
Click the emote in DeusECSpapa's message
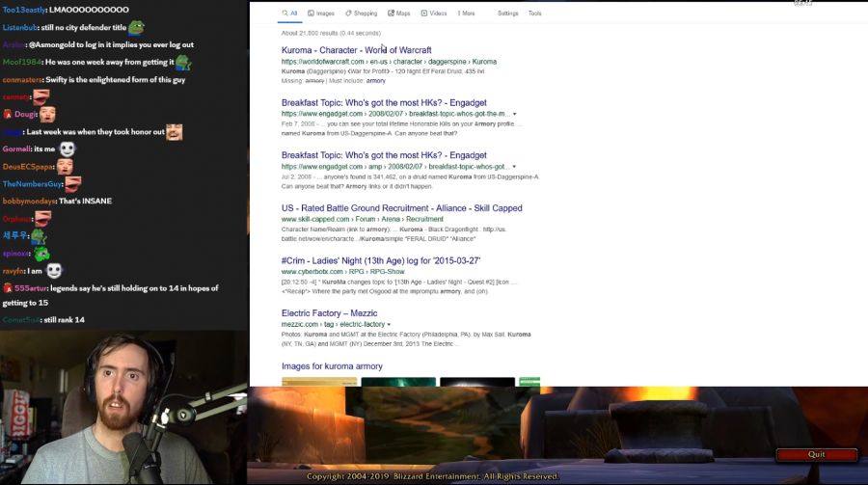point(65,167)
